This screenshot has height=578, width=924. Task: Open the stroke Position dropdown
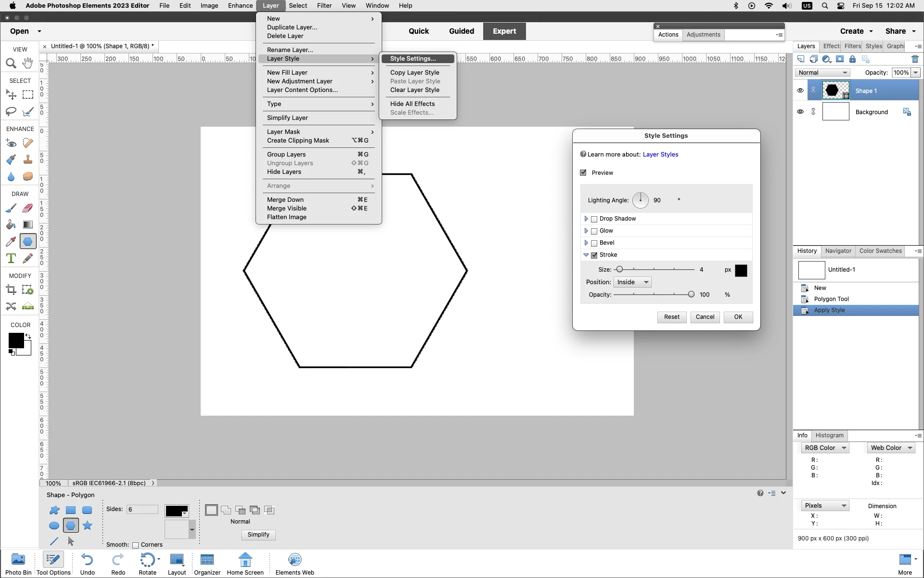click(632, 282)
